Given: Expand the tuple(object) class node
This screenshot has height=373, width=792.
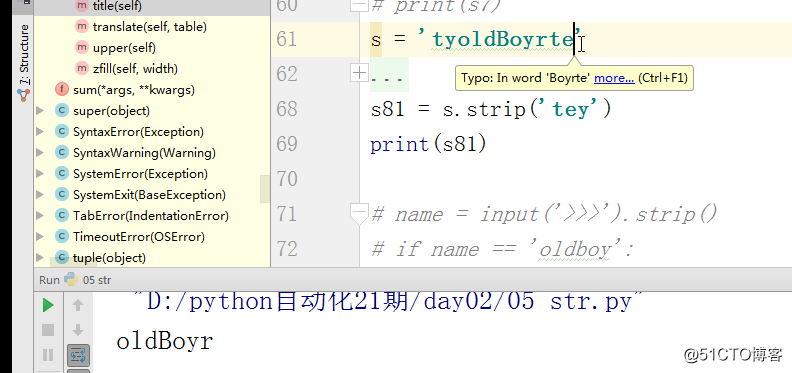Looking at the screenshot, I should point(40,258).
